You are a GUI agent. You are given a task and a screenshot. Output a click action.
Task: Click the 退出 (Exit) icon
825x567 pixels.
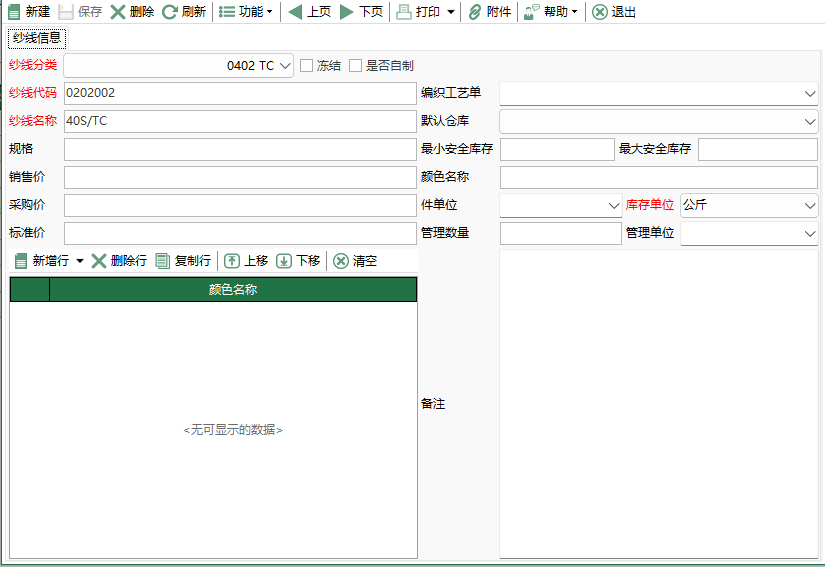coord(599,12)
